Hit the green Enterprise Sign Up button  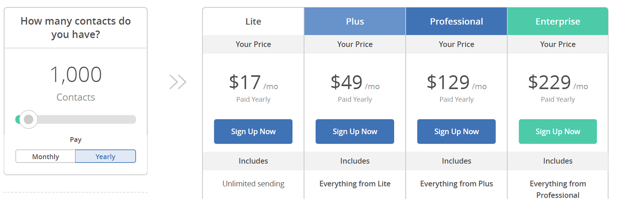coord(558,132)
